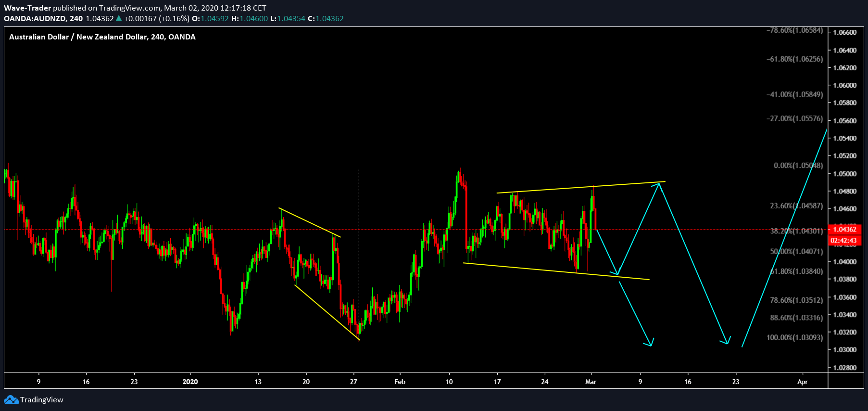Click the 0.00%(1.05048) Fibonacci label

798,166
